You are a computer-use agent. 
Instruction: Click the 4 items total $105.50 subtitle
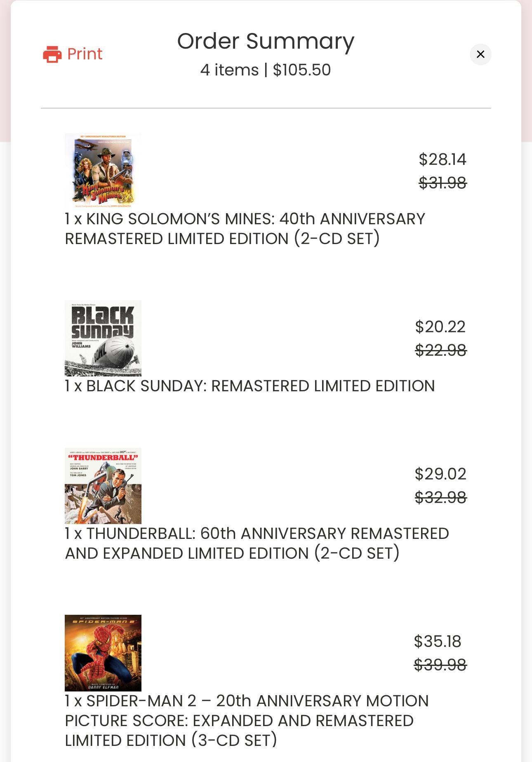point(266,70)
